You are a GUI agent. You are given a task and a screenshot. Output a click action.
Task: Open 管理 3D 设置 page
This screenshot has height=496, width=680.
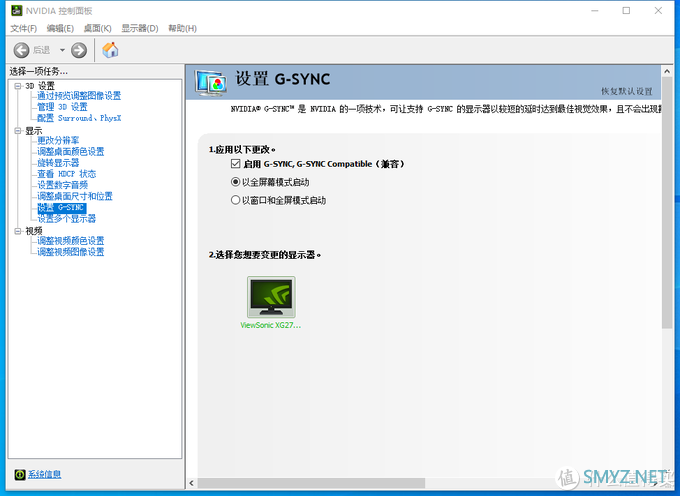62,107
